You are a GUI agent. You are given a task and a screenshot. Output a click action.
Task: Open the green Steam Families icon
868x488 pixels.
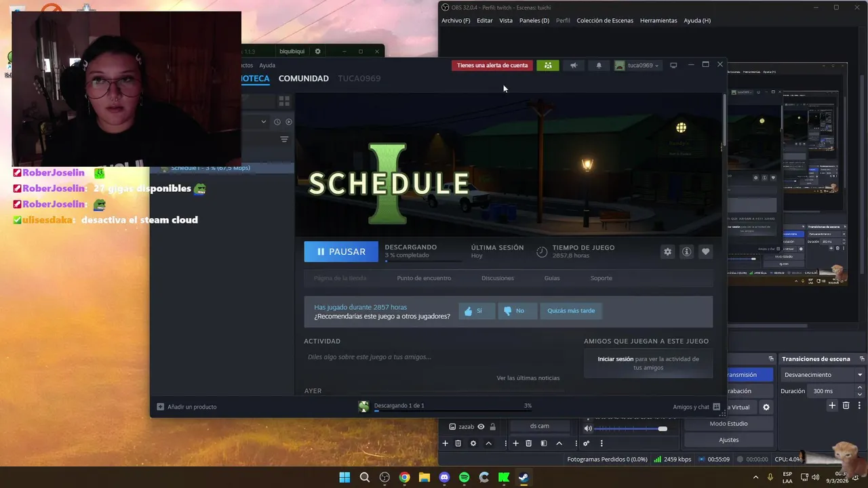pyautogui.click(x=548, y=65)
